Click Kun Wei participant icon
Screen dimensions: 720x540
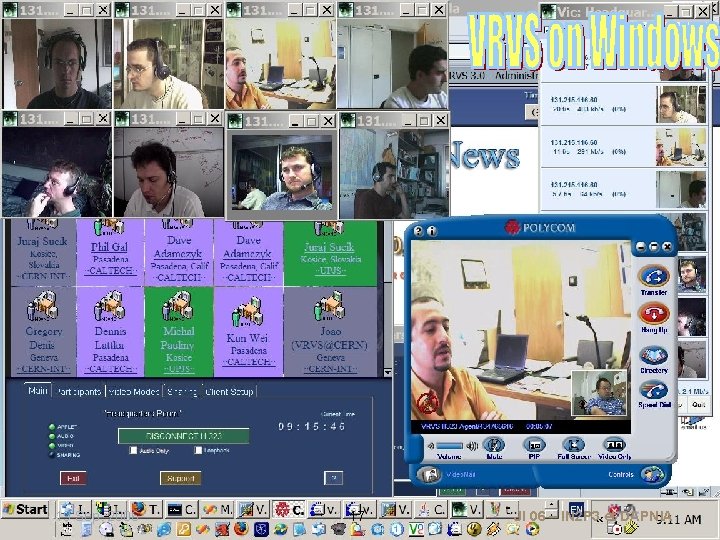(x=248, y=311)
